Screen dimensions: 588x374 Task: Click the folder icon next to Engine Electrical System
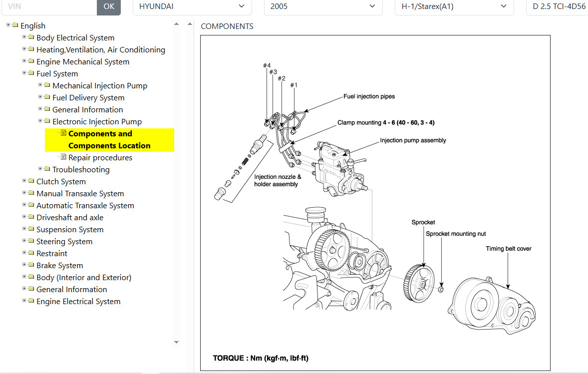(31, 301)
